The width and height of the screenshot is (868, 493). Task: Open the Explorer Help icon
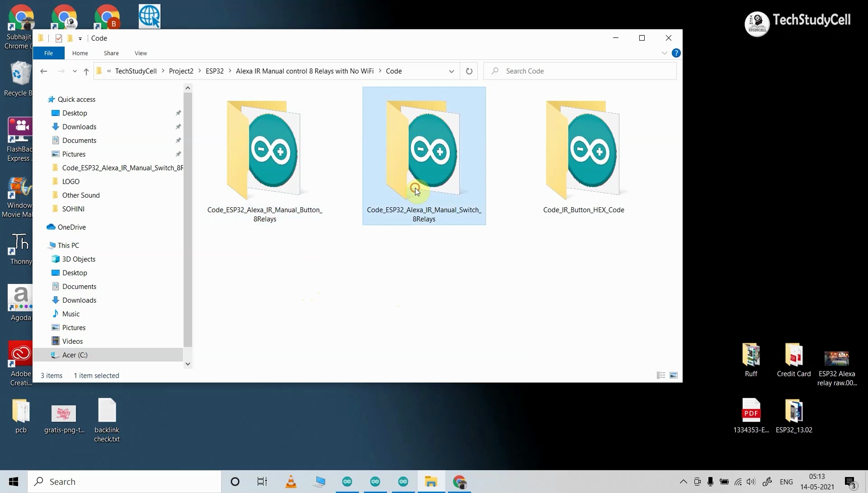coord(676,53)
